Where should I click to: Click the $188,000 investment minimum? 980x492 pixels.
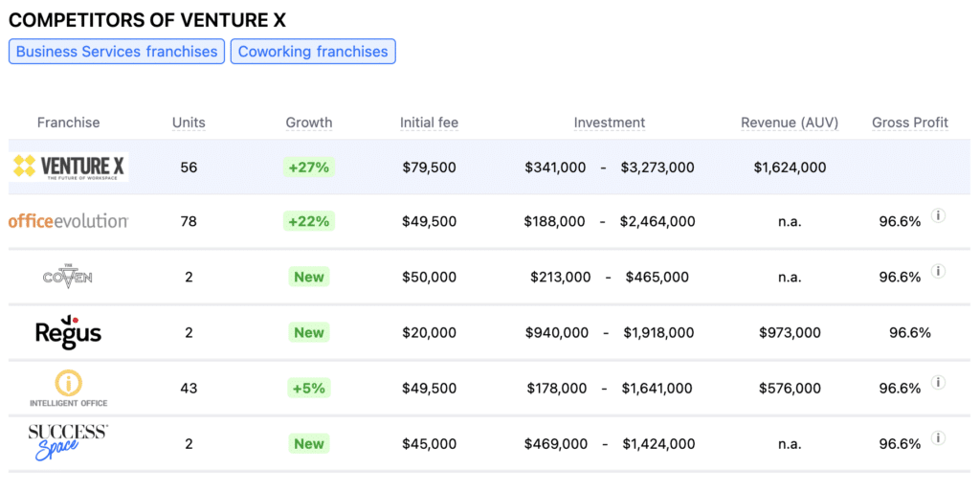coord(554,221)
